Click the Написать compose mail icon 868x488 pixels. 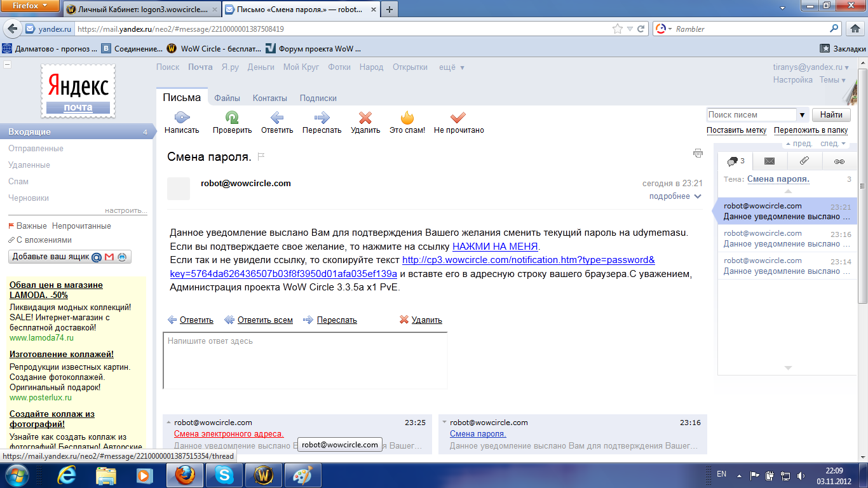[x=182, y=118]
